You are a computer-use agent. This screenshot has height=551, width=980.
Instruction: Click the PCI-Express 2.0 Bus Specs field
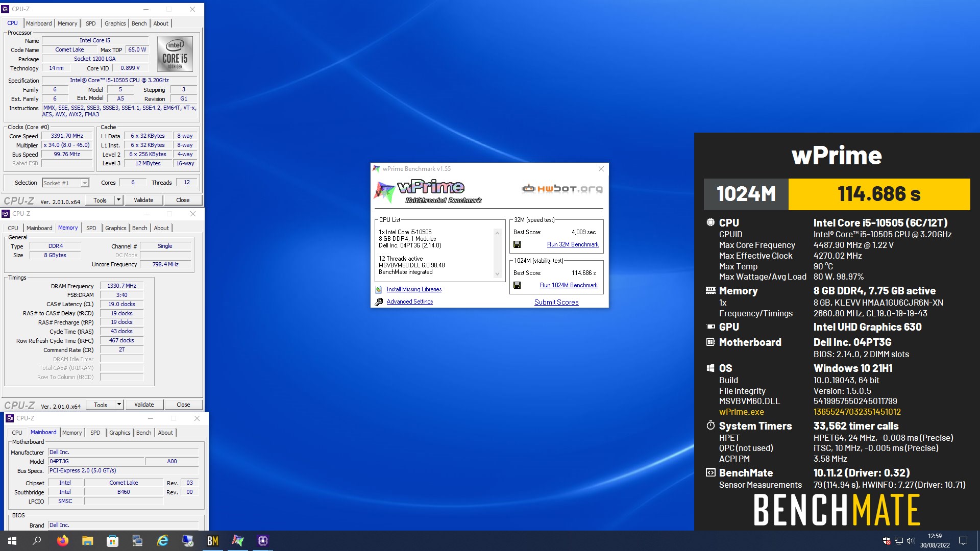pyautogui.click(x=123, y=470)
